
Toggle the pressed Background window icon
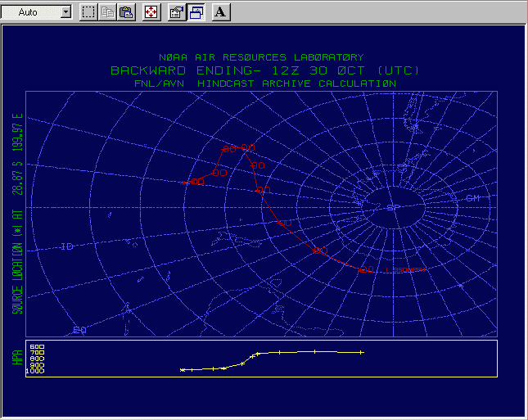click(x=196, y=12)
